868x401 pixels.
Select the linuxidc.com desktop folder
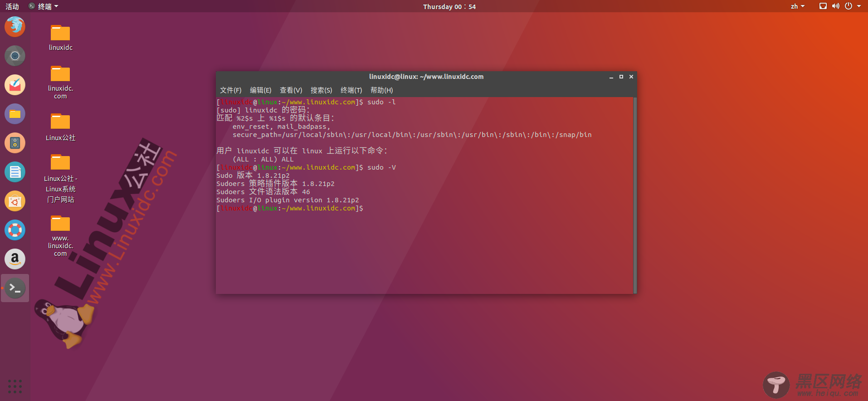(60, 82)
